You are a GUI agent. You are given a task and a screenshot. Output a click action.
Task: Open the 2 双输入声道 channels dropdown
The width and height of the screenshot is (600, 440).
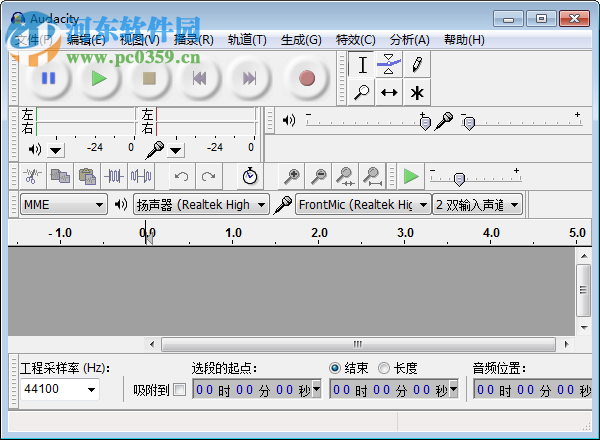(478, 204)
